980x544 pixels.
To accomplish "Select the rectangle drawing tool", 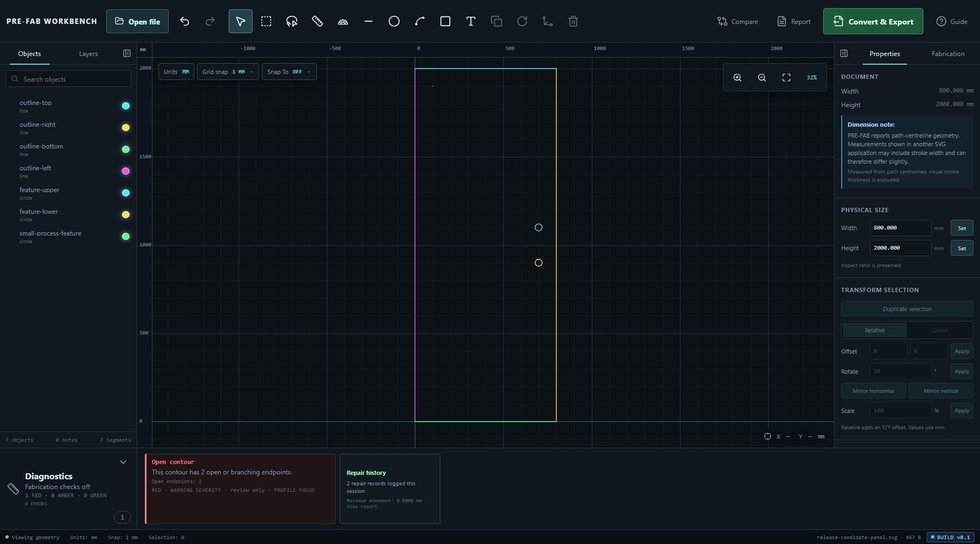I will (445, 21).
